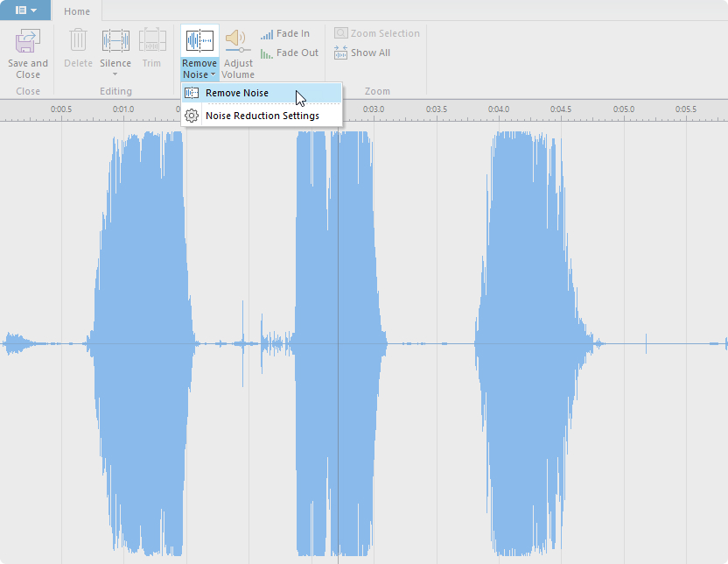This screenshot has height=564, width=728.
Task: Click the 0:01.0 mark on the timeline ruler
Action: tap(123, 110)
